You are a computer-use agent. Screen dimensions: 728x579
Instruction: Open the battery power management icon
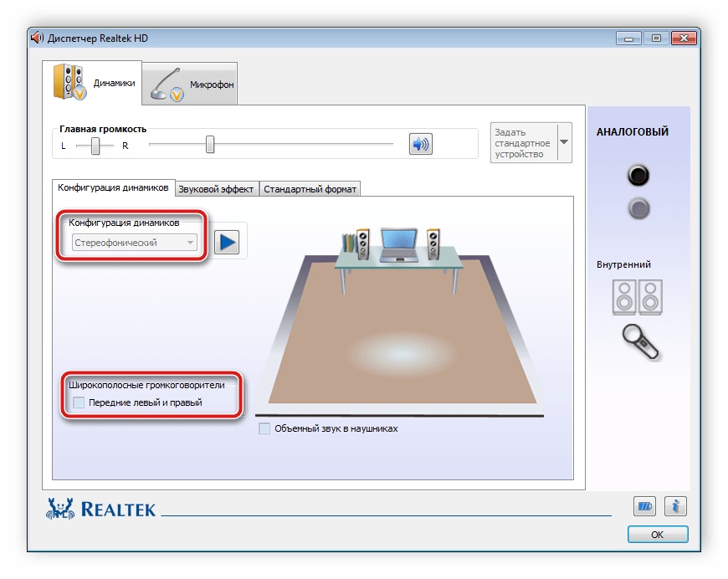click(644, 506)
